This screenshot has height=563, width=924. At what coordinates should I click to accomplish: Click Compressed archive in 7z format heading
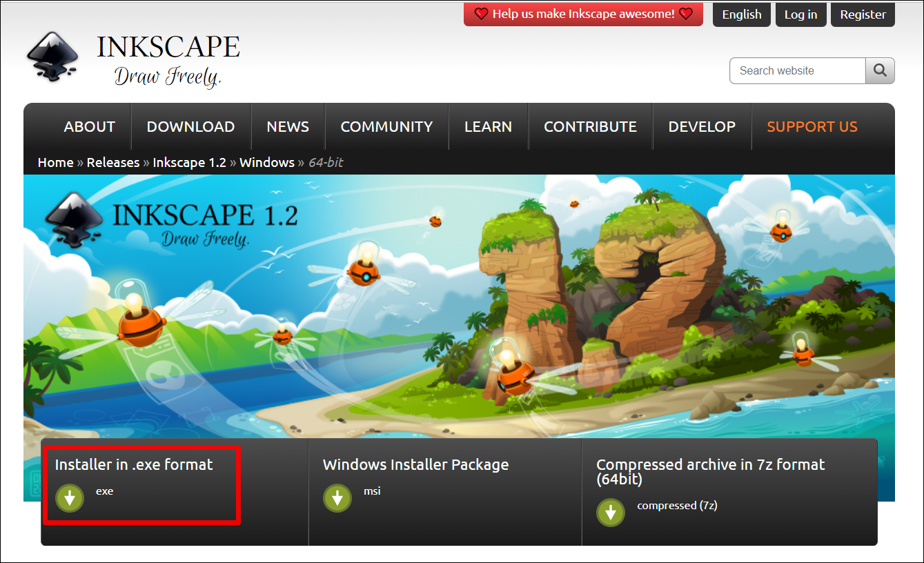click(710, 472)
